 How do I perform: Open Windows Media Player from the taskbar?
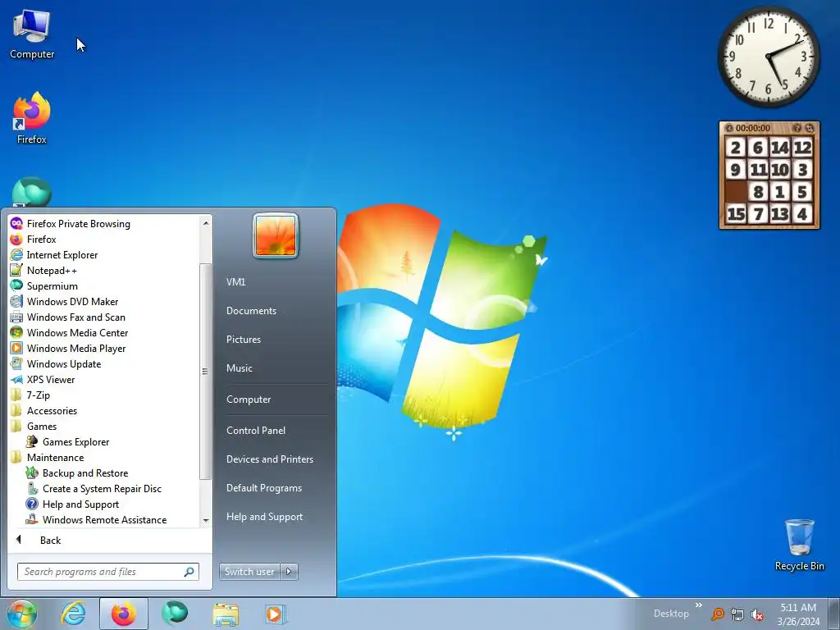(276, 614)
